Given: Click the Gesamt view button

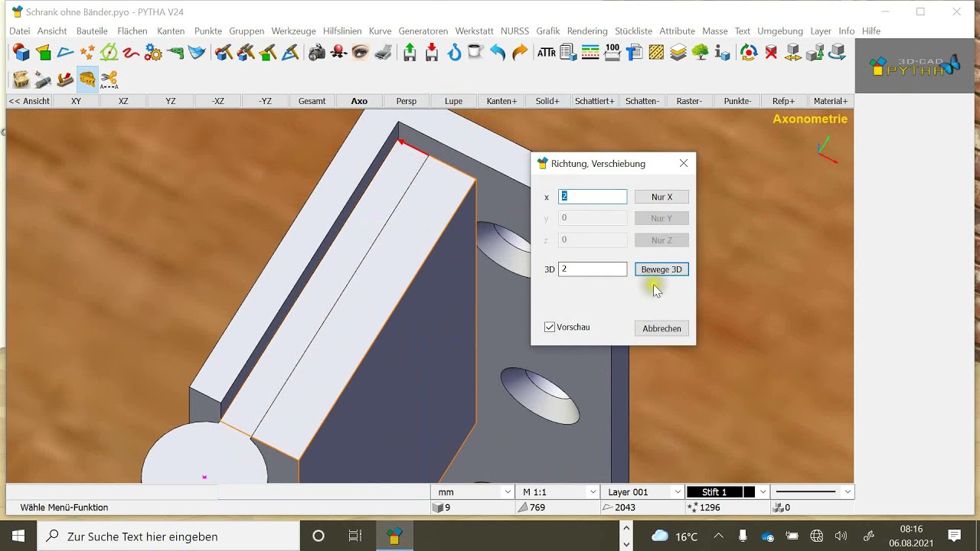Looking at the screenshot, I should click(x=312, y=101).
